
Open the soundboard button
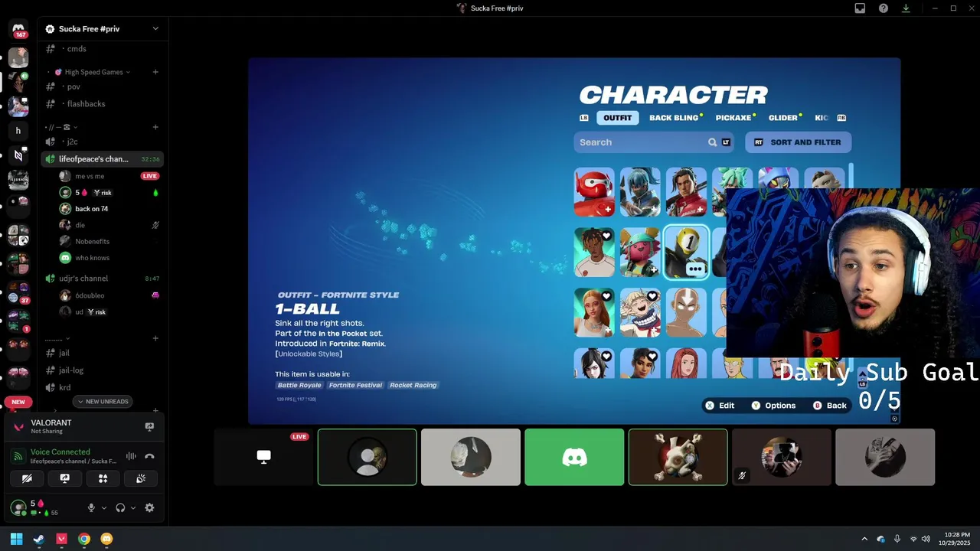(x=140, y=478)
